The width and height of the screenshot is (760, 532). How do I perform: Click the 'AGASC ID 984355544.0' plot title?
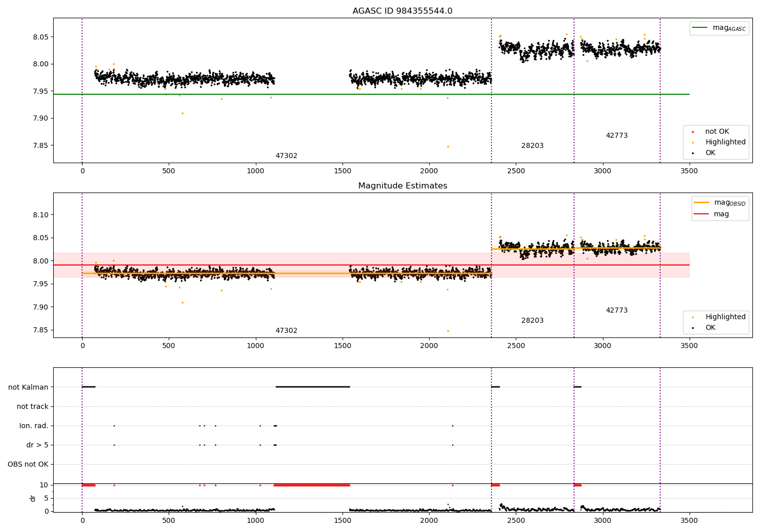pos(402,11)
